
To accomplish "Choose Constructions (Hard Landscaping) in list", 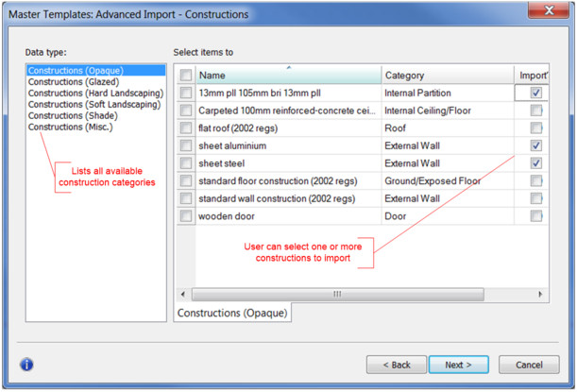I will 95,94.
